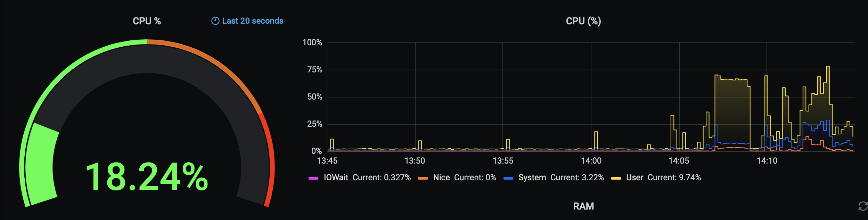Image resolution: width=868 pixels, height=220 pixels.
Task: Click the orange Nice color swatch
Action: (x=423, y=178)
